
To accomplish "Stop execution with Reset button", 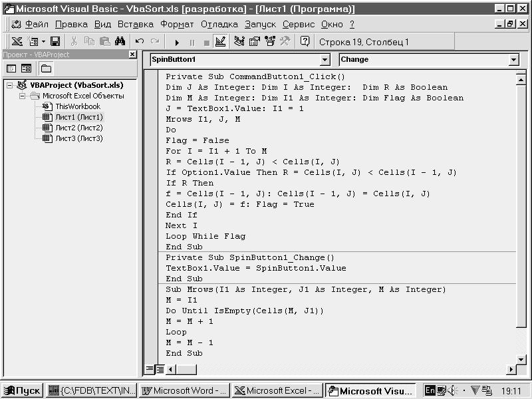I will [206, 43].
